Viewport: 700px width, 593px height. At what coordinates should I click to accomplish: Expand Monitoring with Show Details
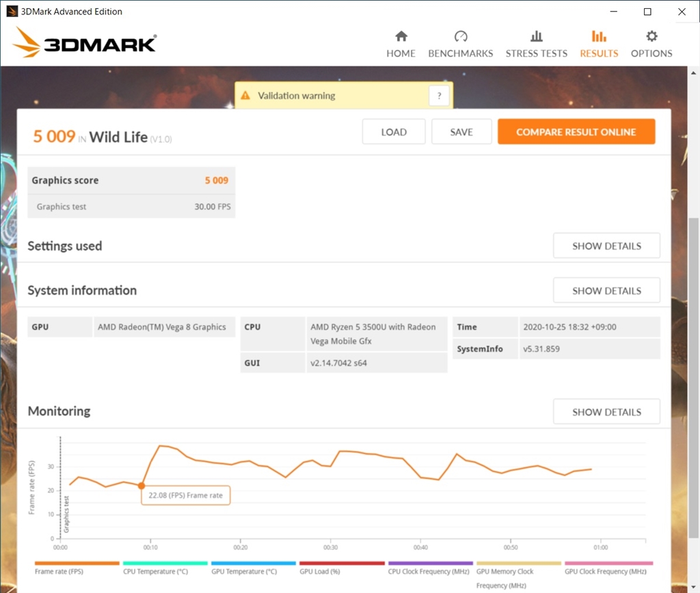(606, 412)
